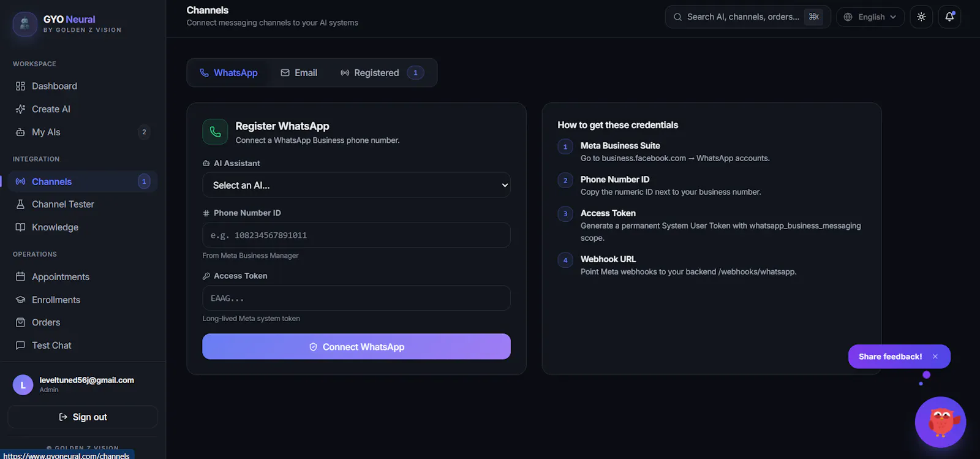
Task: Click the Access Token field
Action: coord(356,298)
